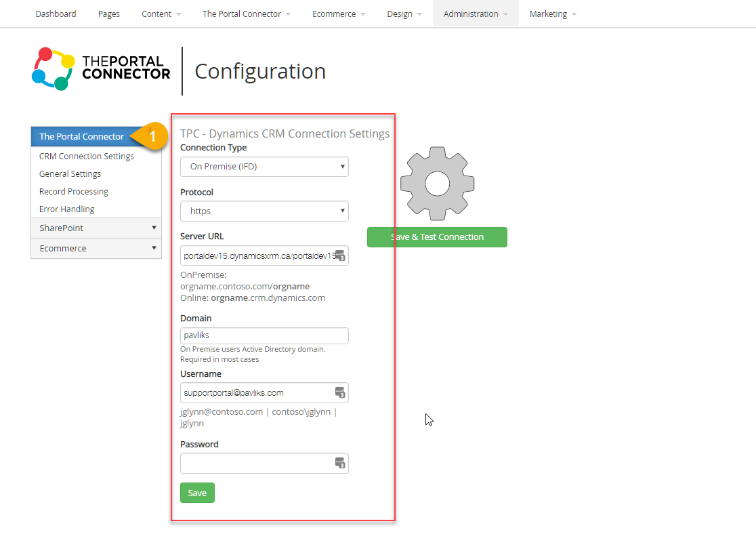Viewport: 756px width, 553px height.
Task: Click into the Domain field
Action: 264,335
